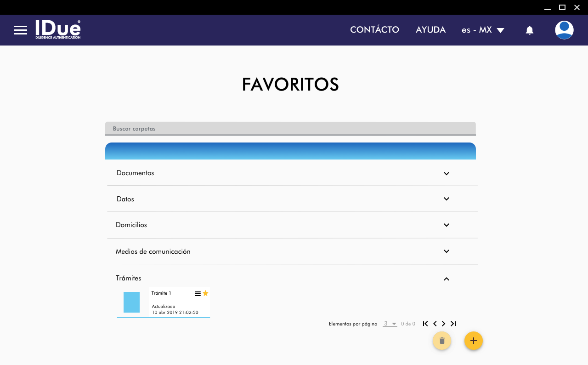Expand the Documentos section
This screenshot has height=365, width=588.
point(446,173)
